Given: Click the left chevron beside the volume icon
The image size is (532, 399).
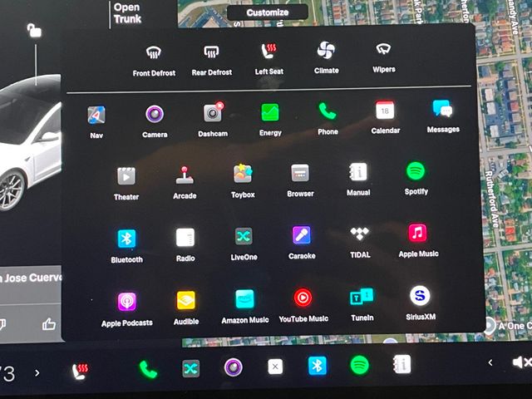Looking at the screenshot, I should click(490, 362).
